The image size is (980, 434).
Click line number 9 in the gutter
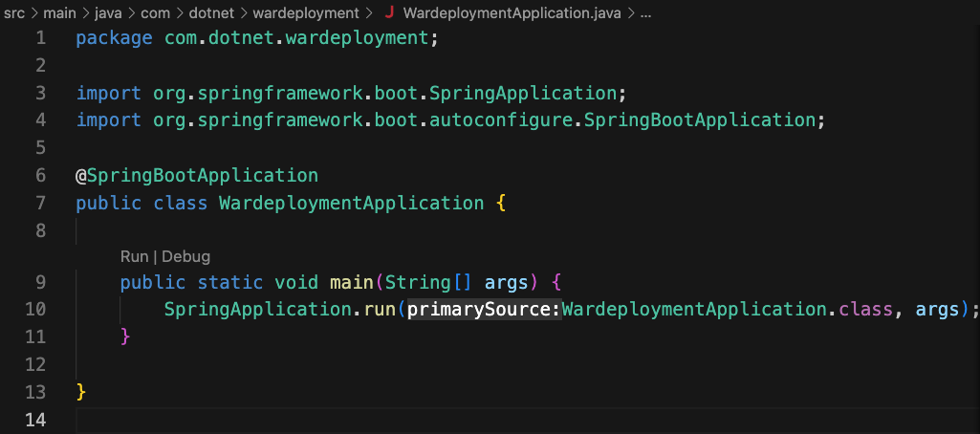(x=40, y=282)
